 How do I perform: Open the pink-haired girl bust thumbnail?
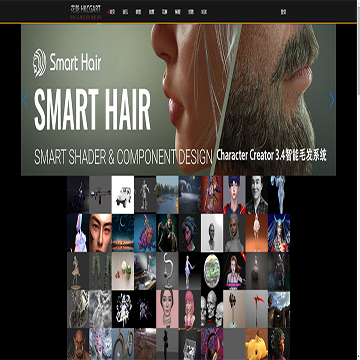point(190,309)
